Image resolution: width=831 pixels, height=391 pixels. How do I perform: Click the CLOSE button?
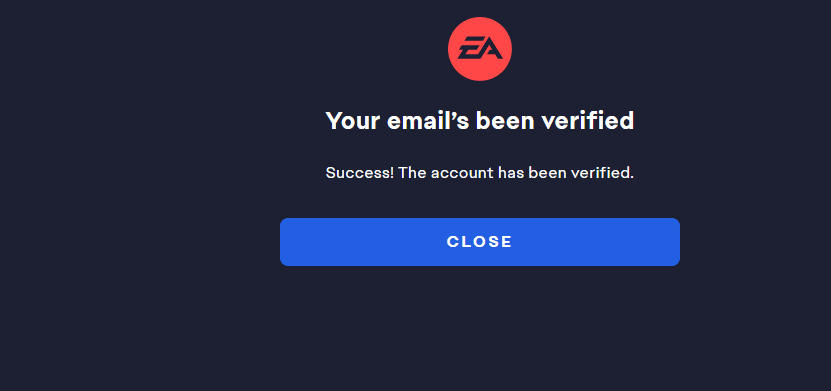point(480,242)
